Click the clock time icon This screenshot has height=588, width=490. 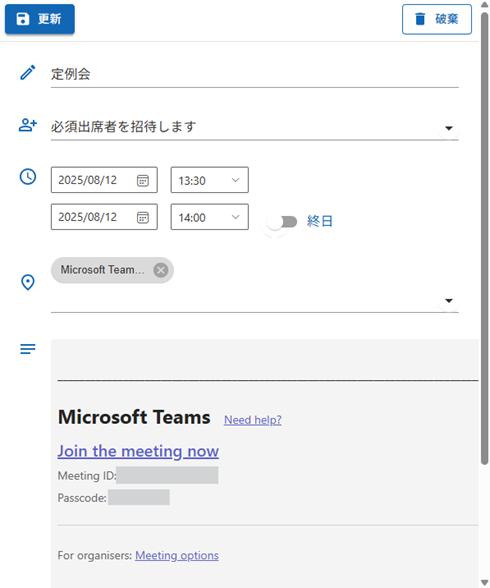[28, 177]
